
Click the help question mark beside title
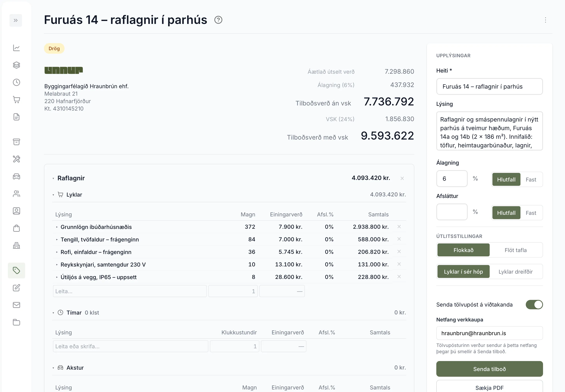218,20
